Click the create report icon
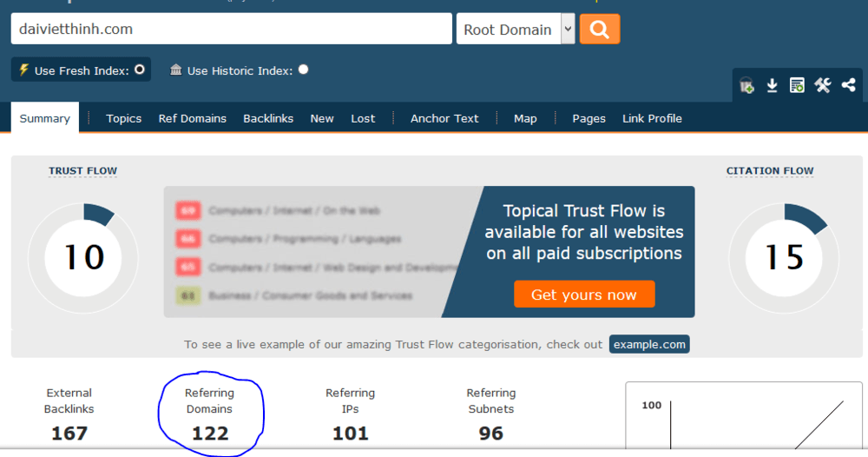 [x=797, y=85]
